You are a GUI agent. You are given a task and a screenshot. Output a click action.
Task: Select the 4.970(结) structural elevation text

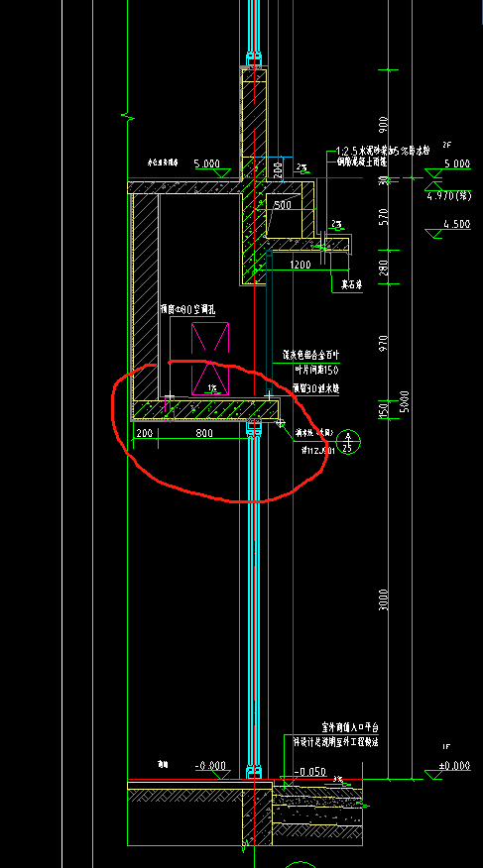(x=449, y=196)
